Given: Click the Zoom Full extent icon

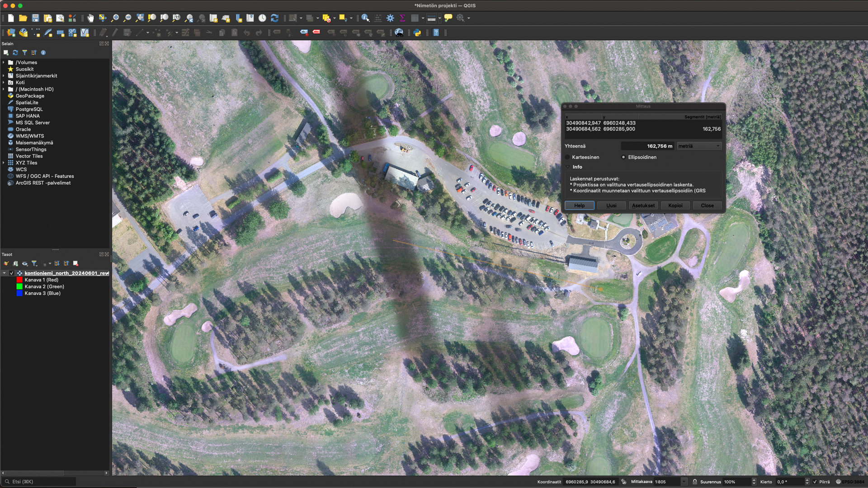Looking at the screenshot, I should point(140,18).
